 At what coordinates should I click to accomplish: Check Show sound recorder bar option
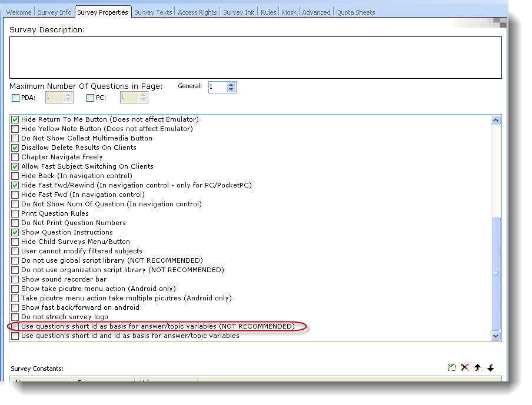tap(15, 279)
